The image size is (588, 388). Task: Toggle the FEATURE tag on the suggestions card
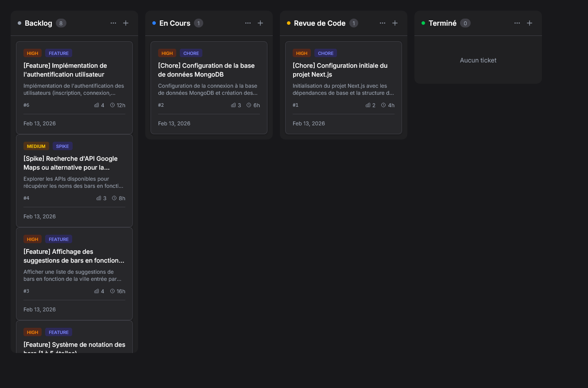(58, 239)
